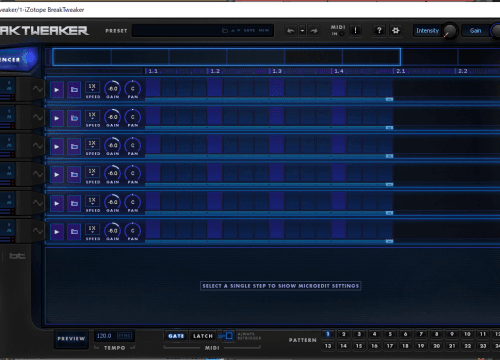Image resolution: width=500 pixels, height=360 pixels.
Task: Click the Intensity knob
Action: [450, 31]
